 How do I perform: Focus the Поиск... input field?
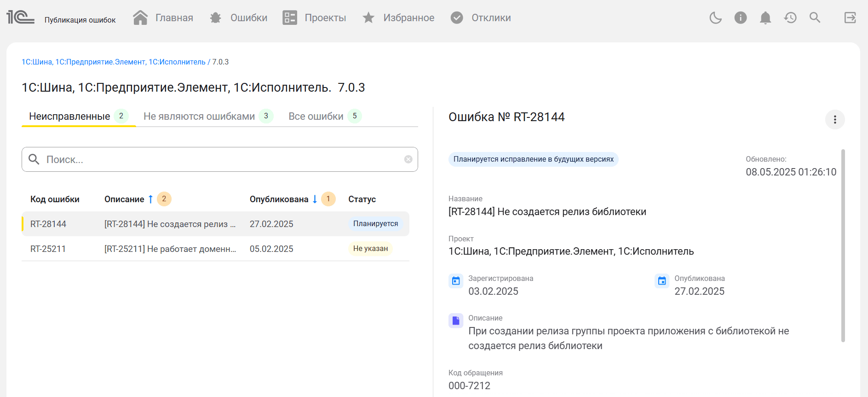(220, 159)
